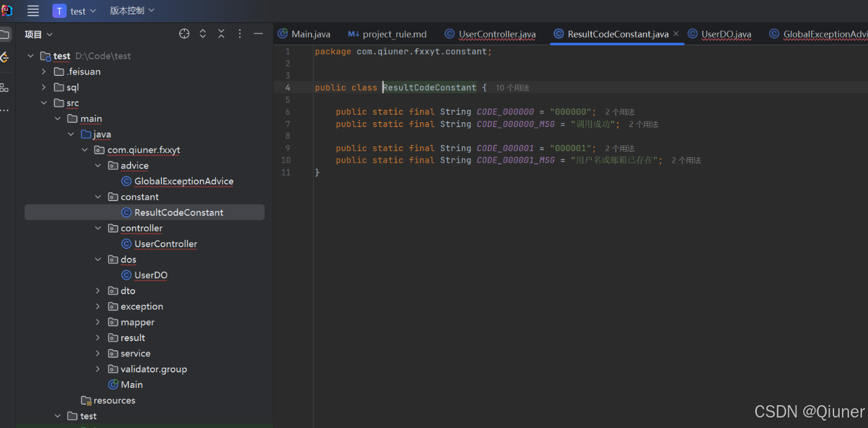Click the expand all tree icon
Image resolution: width=868 pixels, height=428 pixels.
click(x=203, y=34)
